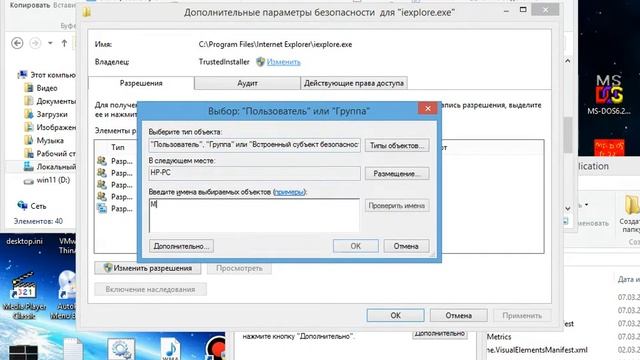Click 'Отмена' in the user selection dialog

pyautogui.click(x=406, y=246)
